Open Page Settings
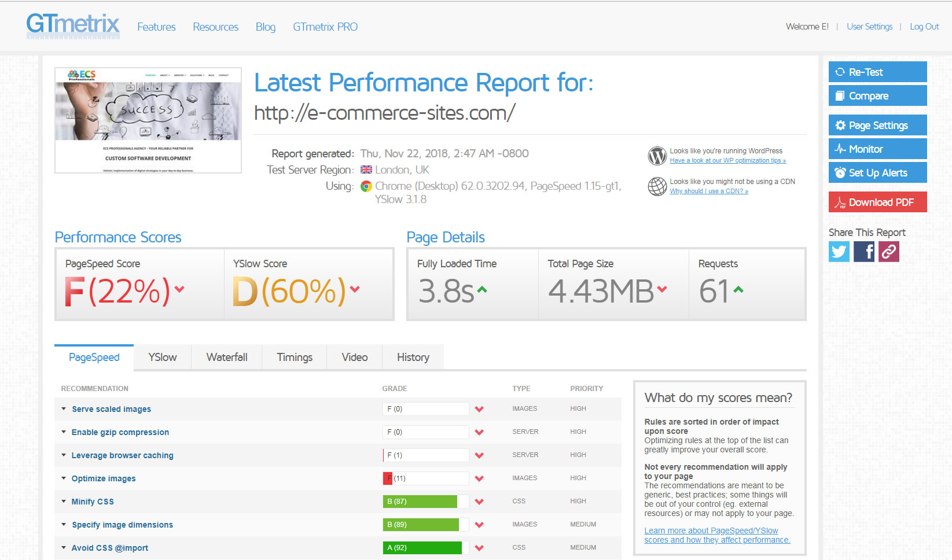952x560 pixels. pos(877,125)
